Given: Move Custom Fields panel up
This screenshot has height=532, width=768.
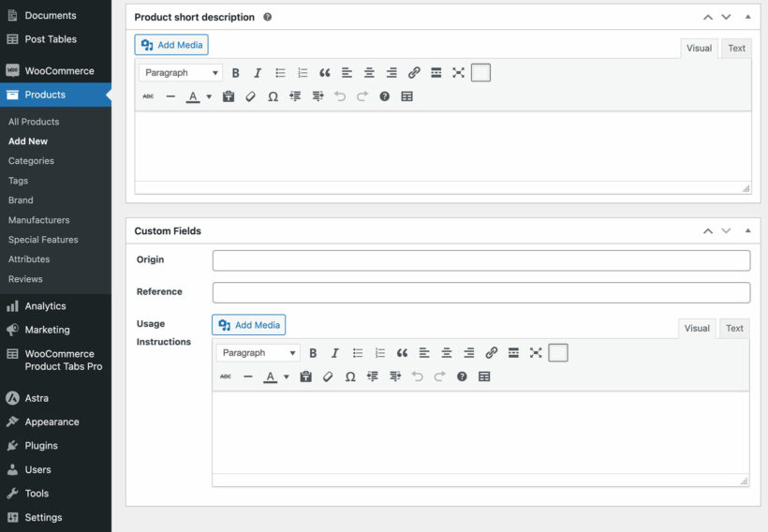Looking at the screenshot, I should point(708,230).
